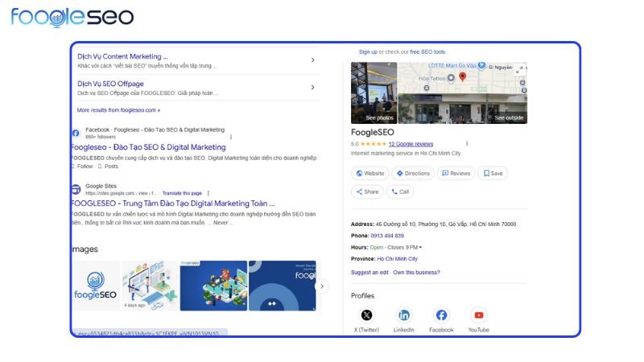Click the Directions button
644x362 pixels.
point(412,173)
